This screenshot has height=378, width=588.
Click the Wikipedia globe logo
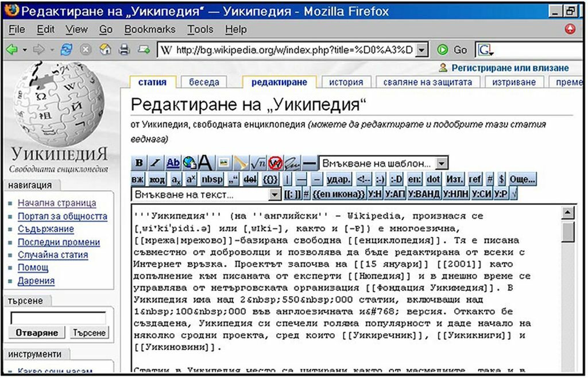pos(59,104)
